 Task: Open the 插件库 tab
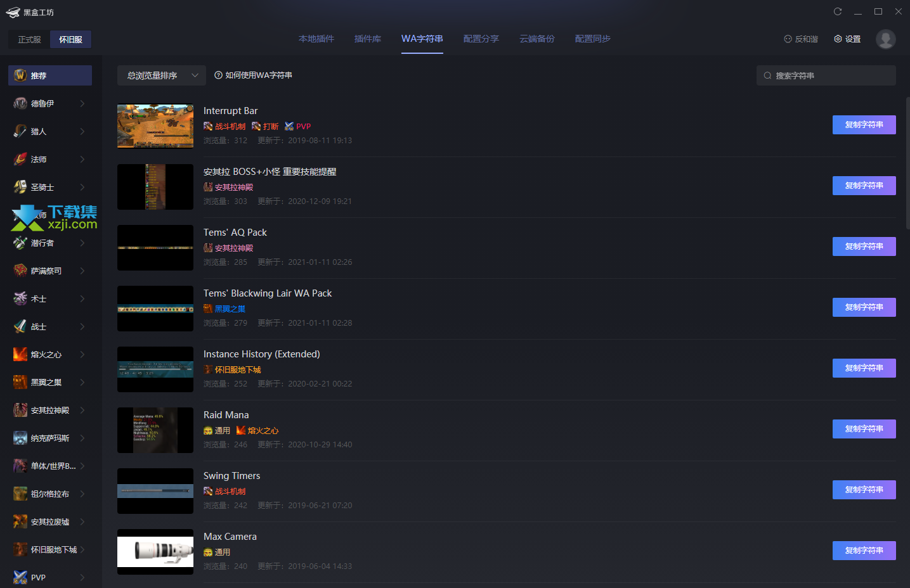368,39
